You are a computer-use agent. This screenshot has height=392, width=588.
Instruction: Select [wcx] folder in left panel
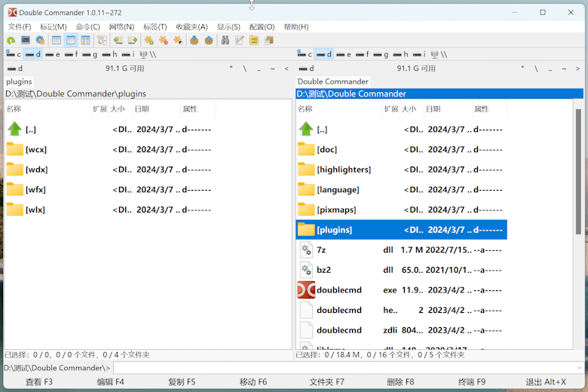111,149
